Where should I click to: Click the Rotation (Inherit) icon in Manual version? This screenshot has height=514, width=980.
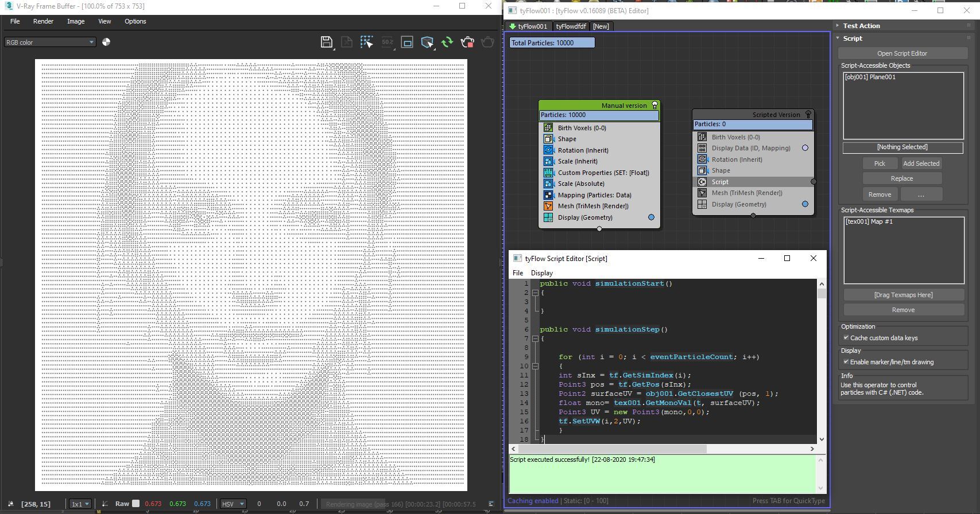[x=548, y=150]
